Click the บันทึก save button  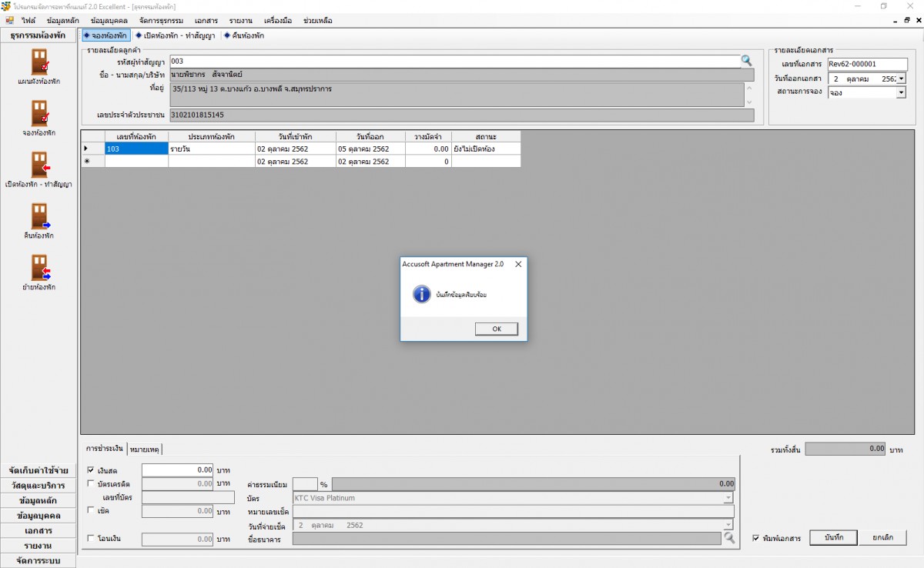click(x=832, y=537)
